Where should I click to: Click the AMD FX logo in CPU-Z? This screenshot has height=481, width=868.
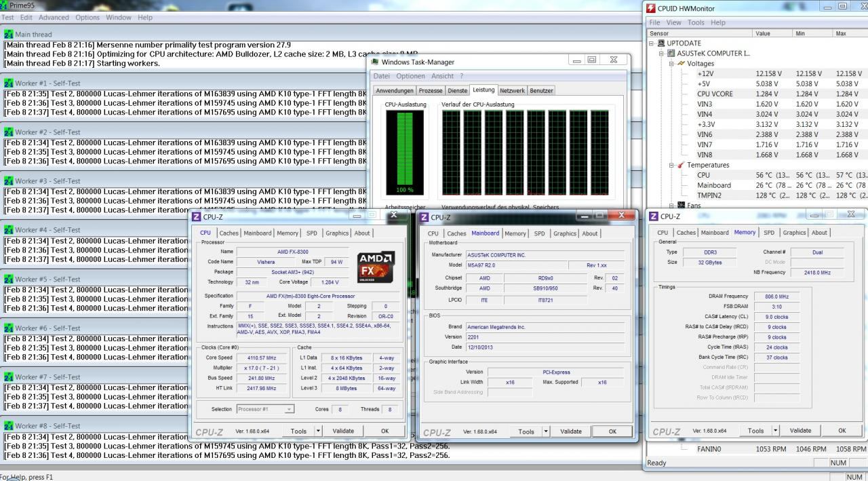375,267
